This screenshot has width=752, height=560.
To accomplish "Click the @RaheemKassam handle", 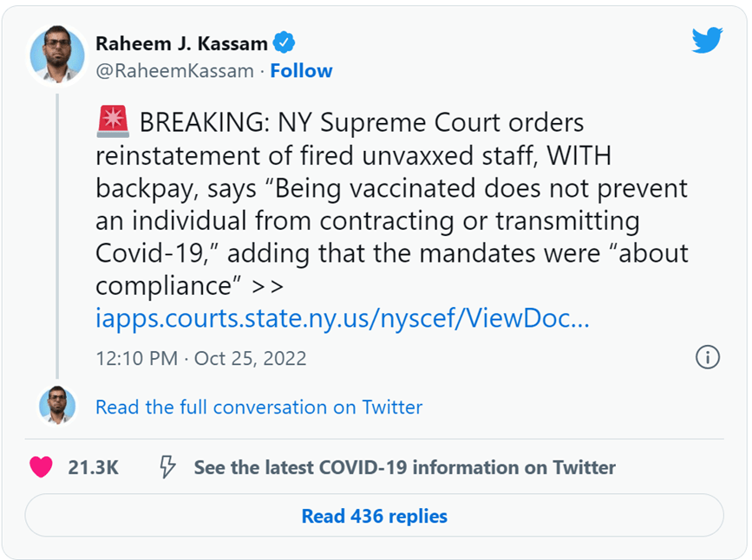I will (176, 71).
